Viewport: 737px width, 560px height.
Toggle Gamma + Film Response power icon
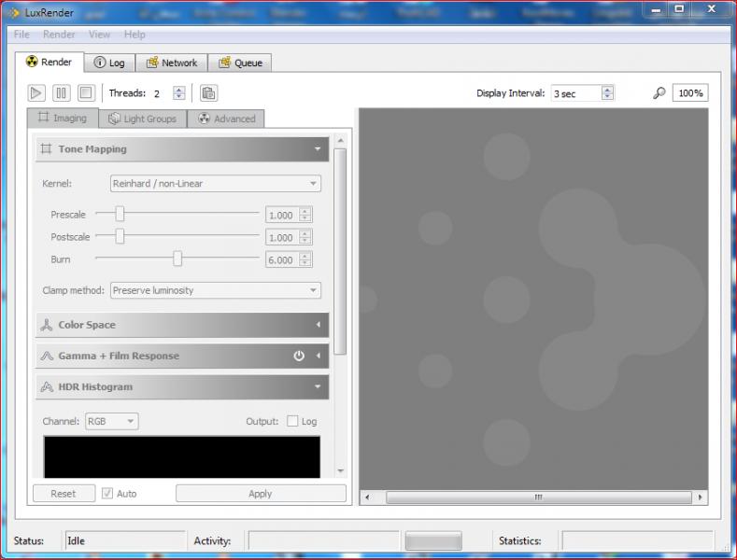[299, 357]
